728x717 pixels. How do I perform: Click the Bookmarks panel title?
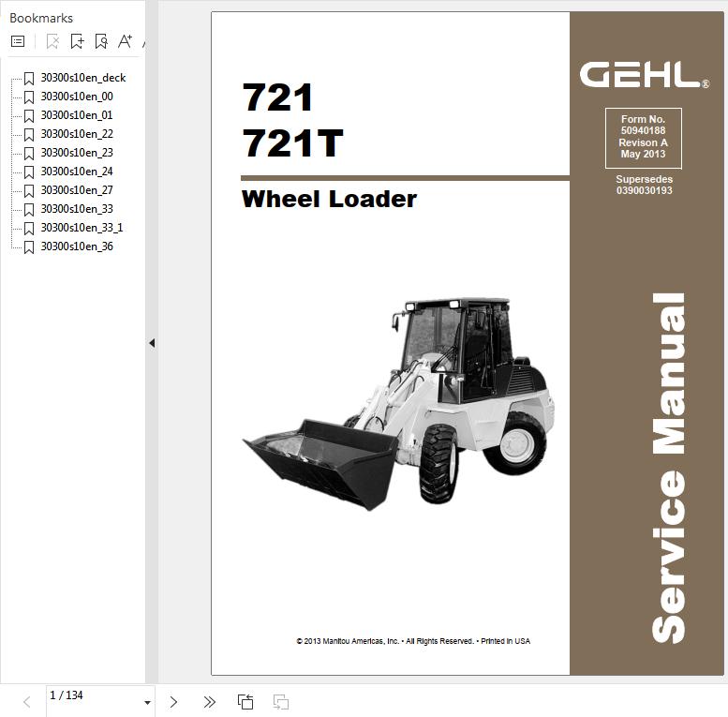(x=41, y=18)
